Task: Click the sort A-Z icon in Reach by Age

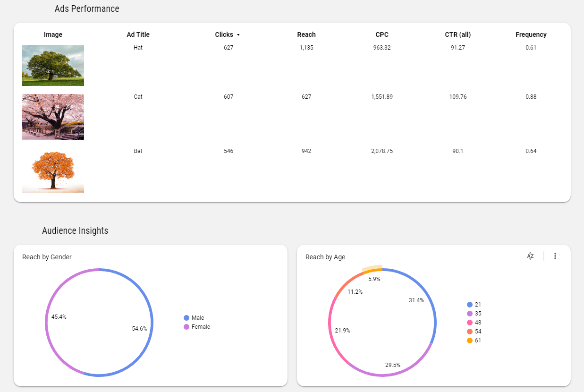Action: pyautogui.click(x=530, y=256)
